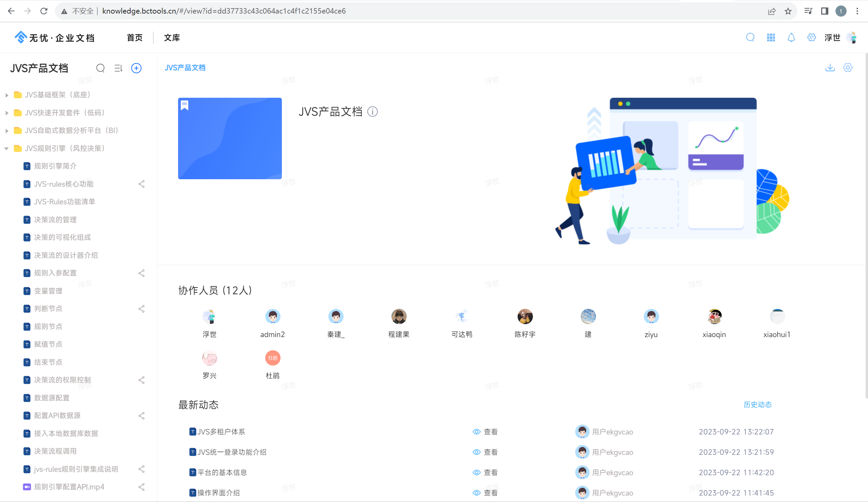Image resolution: width=868 pixels, height=502 pixels.
Task: Click the sort icon beside sidebar search
Action: click(118, 68)
